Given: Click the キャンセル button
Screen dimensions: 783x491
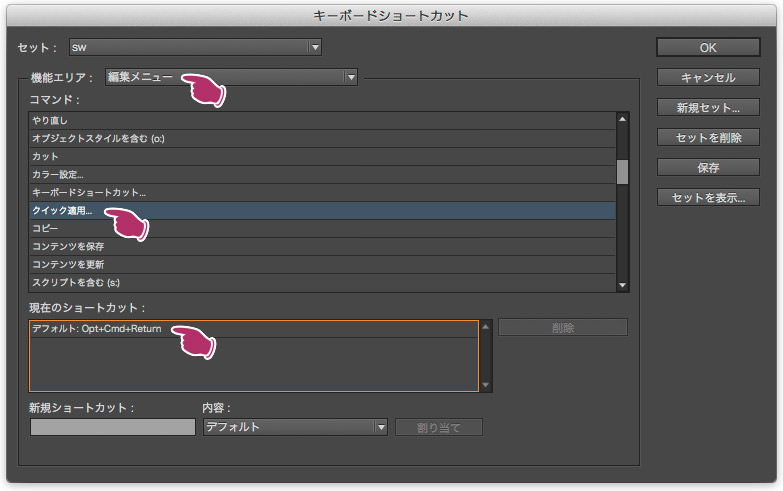Looking at the screenshot, I should tap(708, 77).
